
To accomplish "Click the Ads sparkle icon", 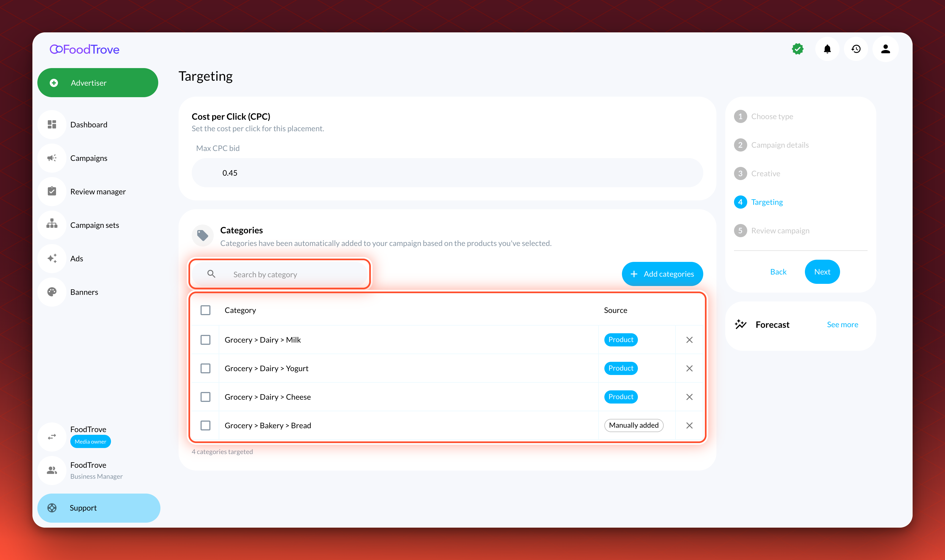I will point(52,259).
